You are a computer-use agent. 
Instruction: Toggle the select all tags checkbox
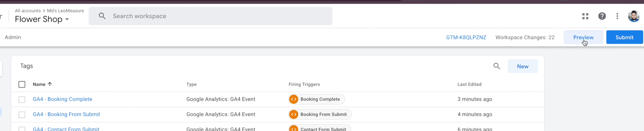22,84
